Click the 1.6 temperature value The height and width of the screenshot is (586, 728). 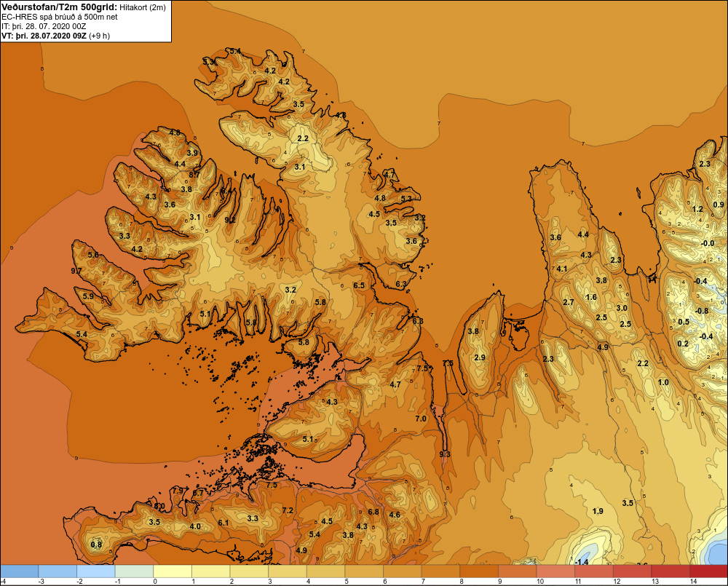[591, 297]
